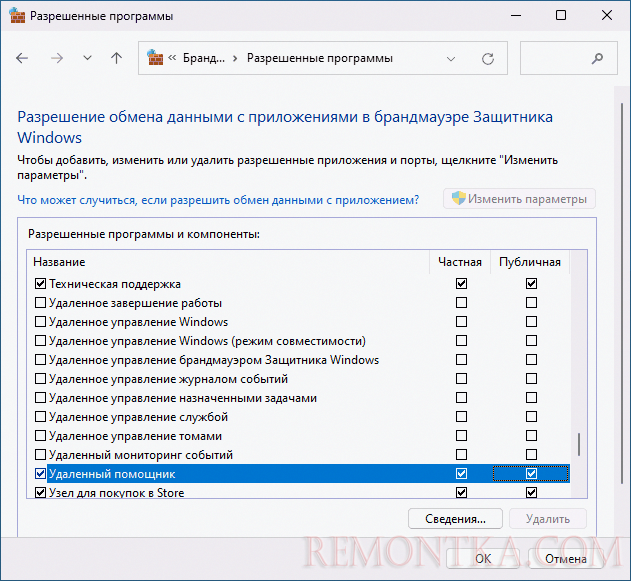Toggle Публичная checkbox for Удаленный помощник

coord(531,474)
